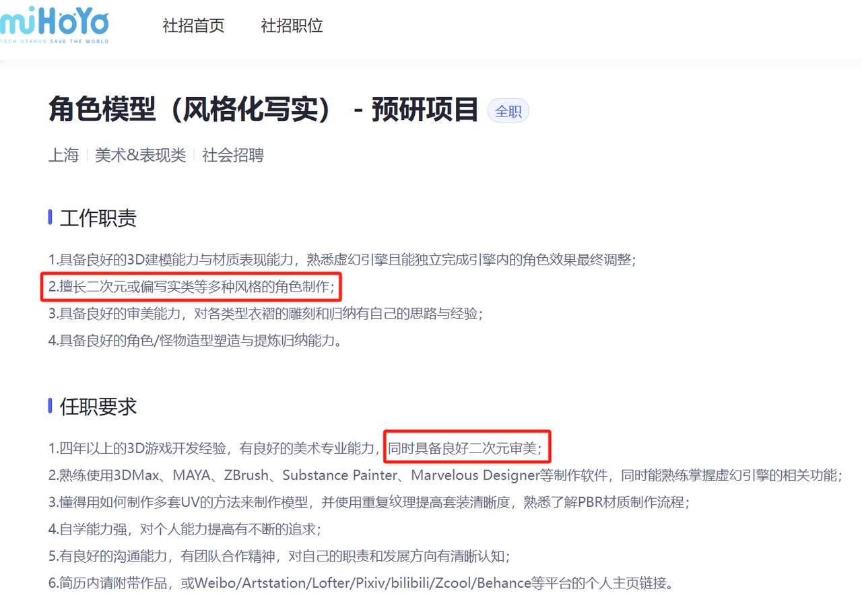The image size is (862, 616).
Task: Click duty line 3 about 审美能力 and 衣褶
Action: pyautogui.click(x=266, y=314)
